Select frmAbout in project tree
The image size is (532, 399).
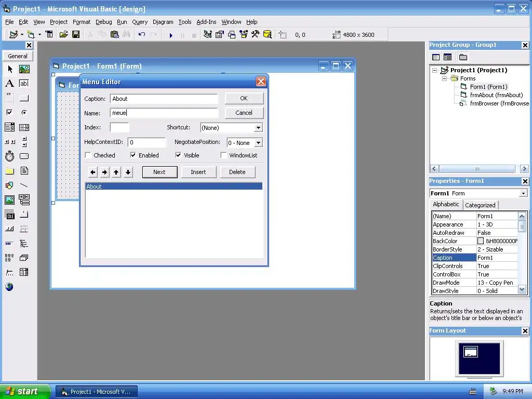(x=496, y=96)
